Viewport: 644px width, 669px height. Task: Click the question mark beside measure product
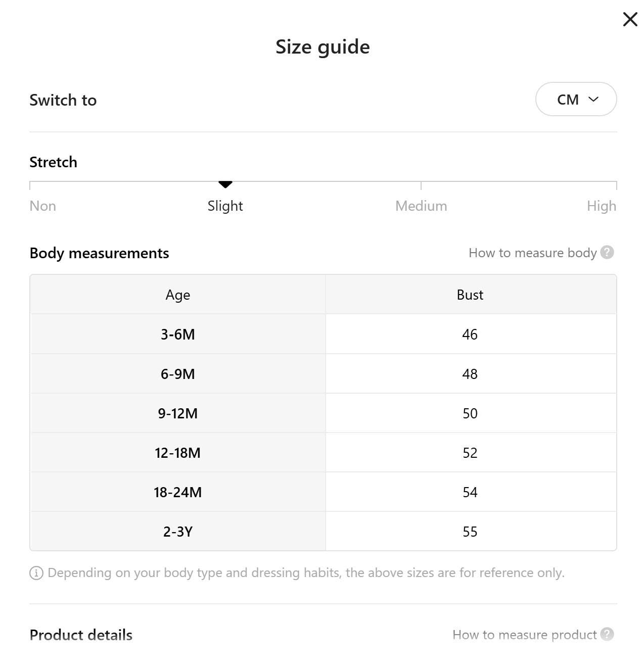click(x=607, y=634)
